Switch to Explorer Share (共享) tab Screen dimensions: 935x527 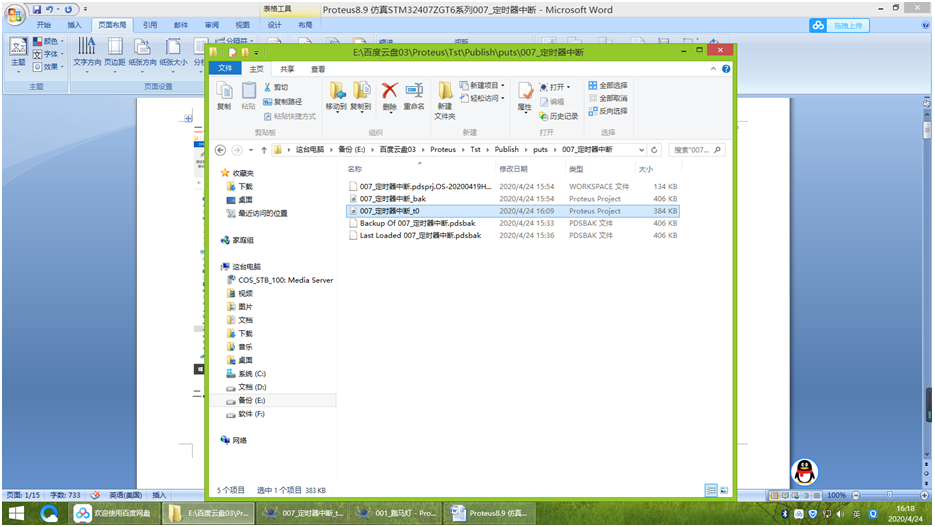[x=287, y=69]
